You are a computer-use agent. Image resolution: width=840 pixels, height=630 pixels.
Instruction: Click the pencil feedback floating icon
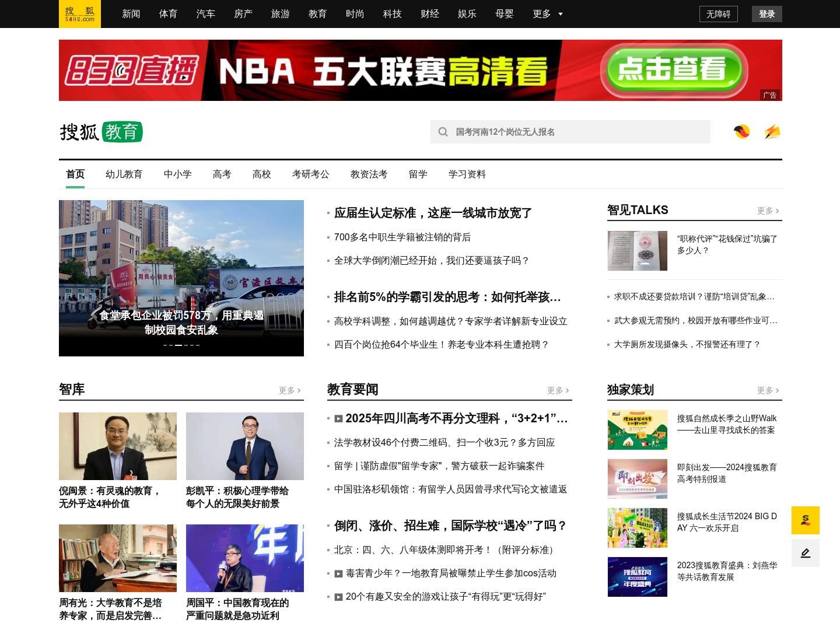coord(805,553)
